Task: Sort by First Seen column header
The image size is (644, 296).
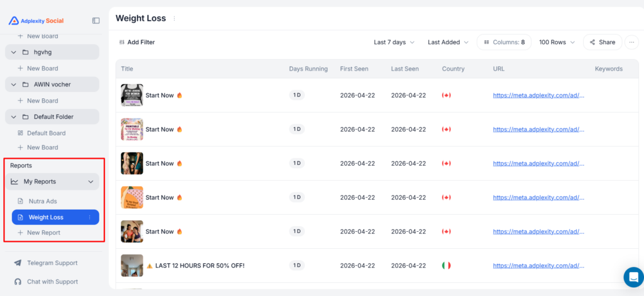Action: pyautogui.click(x=354, y=69)
